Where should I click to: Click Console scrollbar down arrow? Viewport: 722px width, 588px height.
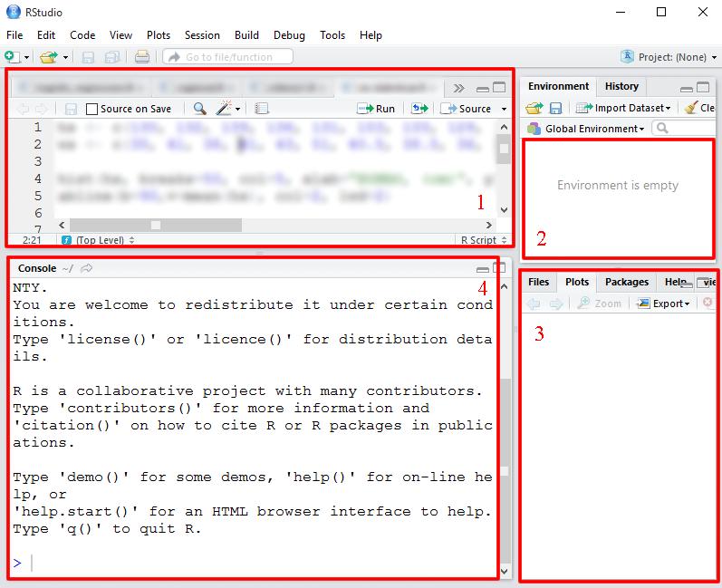(x=505, y=572)
